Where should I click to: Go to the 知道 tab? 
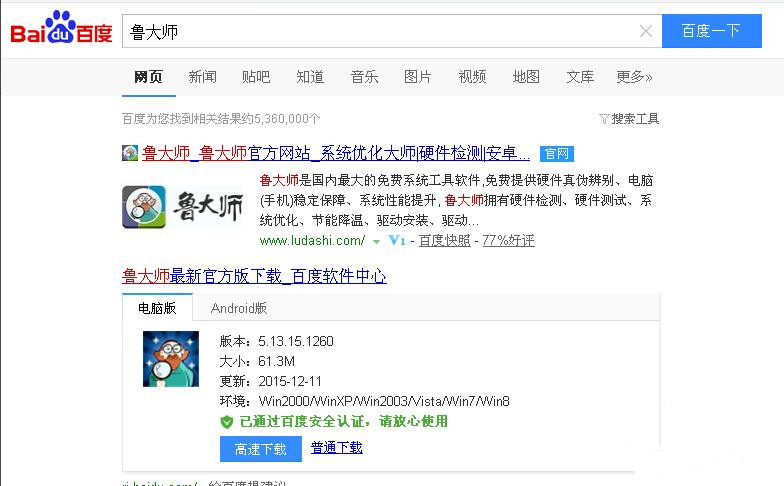310,77
